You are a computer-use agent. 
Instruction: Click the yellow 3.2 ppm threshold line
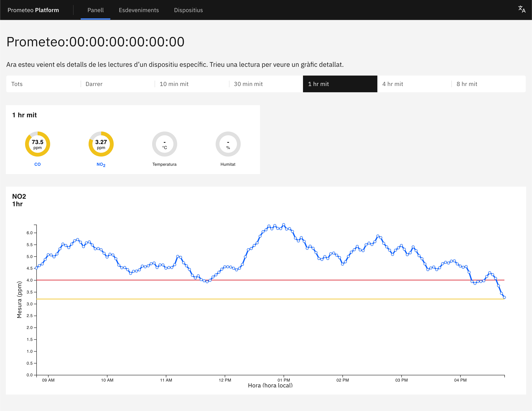270,299
